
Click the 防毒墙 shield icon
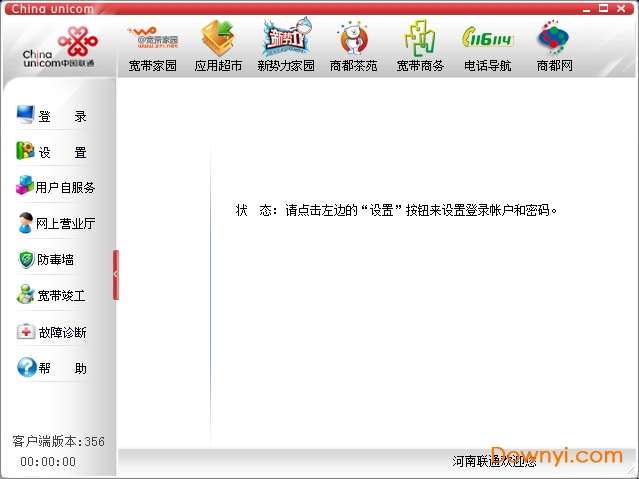tap(26, 259)
